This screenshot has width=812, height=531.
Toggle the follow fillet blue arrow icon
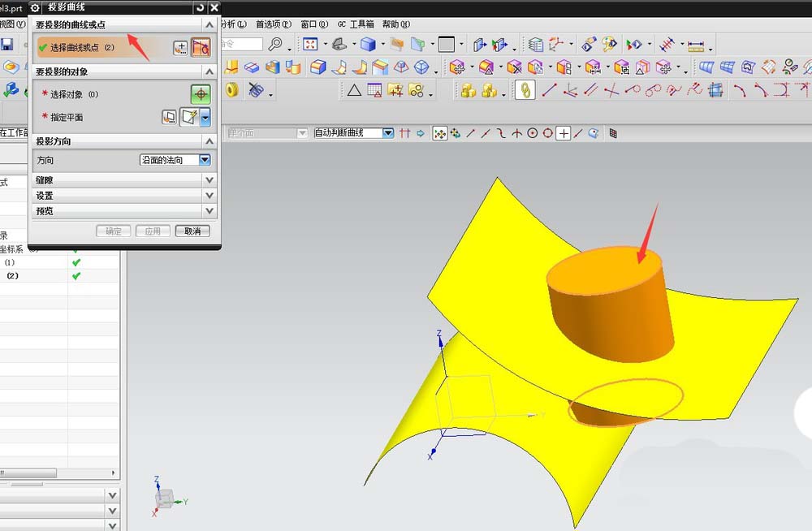click(421, 134)
